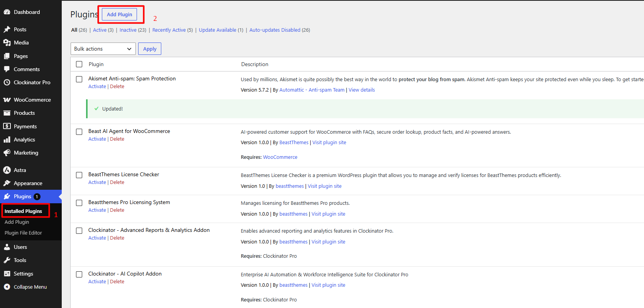Click the Products archive box icon
The width and height of the screenshot is (644, 308).
click(7, 113)
